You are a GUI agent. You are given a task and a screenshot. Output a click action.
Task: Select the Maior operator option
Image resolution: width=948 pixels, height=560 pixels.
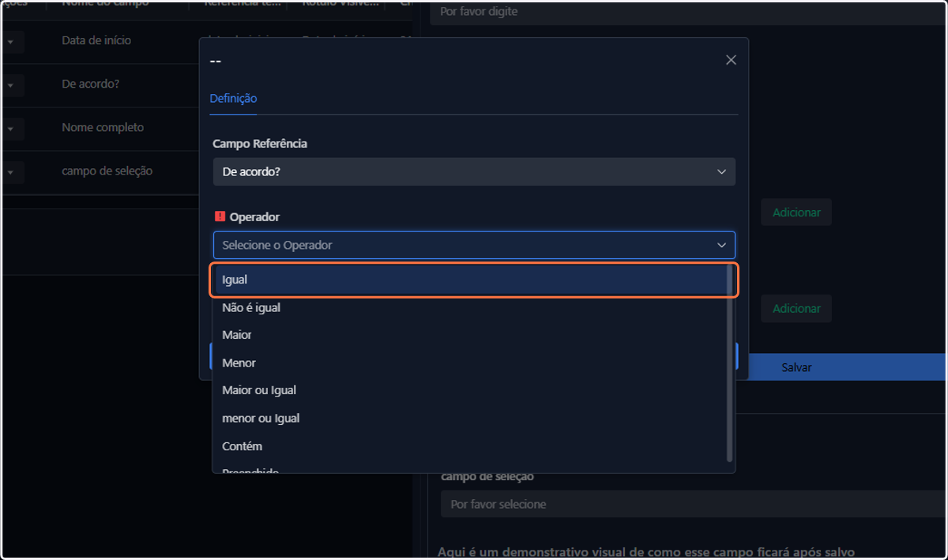[470, 335]
